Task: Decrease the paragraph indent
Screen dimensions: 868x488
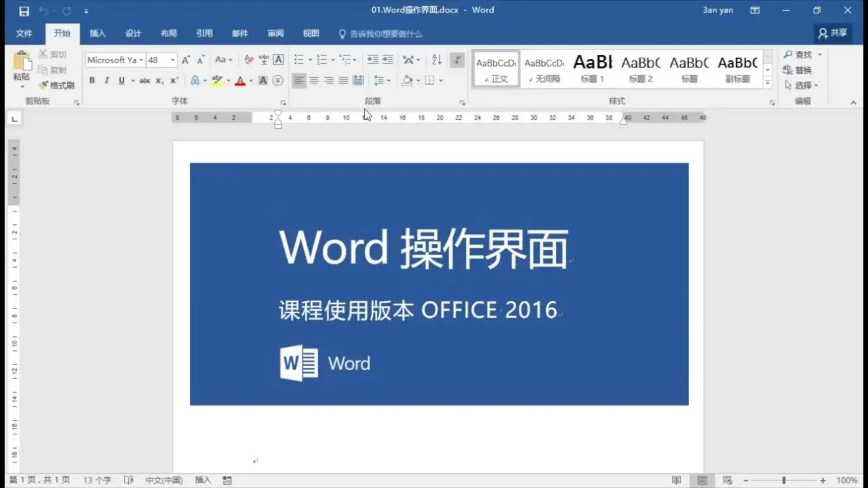Action: (x=373, y=60)
